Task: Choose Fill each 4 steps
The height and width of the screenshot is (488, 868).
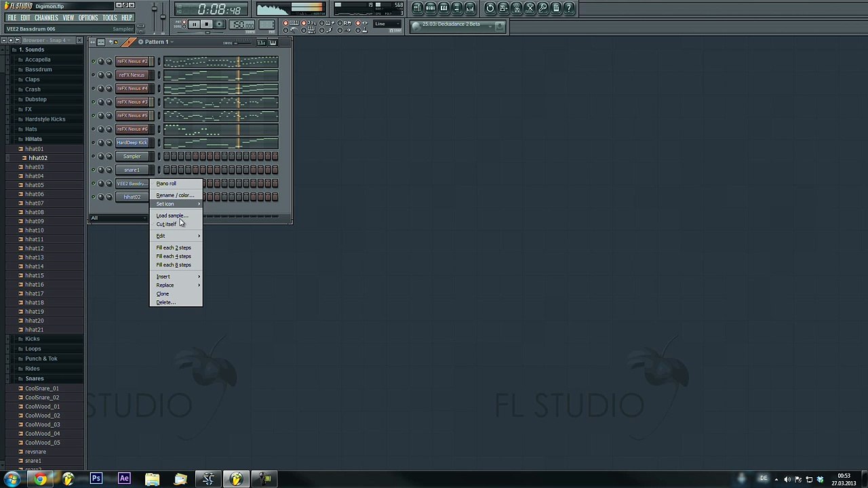Action: pyautogui.click(x=176, y=256)
